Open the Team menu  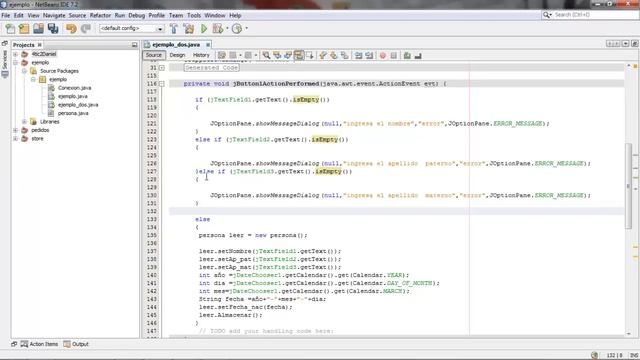pyautogui.click(x=176, y=16)
